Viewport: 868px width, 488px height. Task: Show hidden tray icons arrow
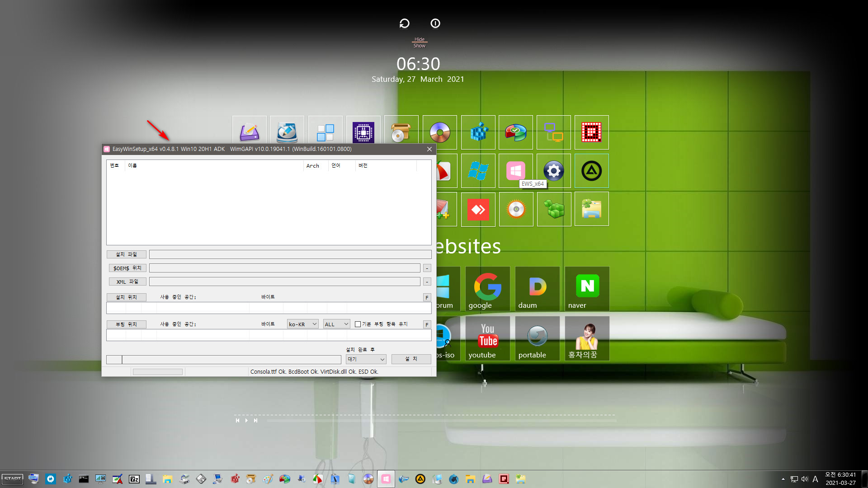[783, 479]
